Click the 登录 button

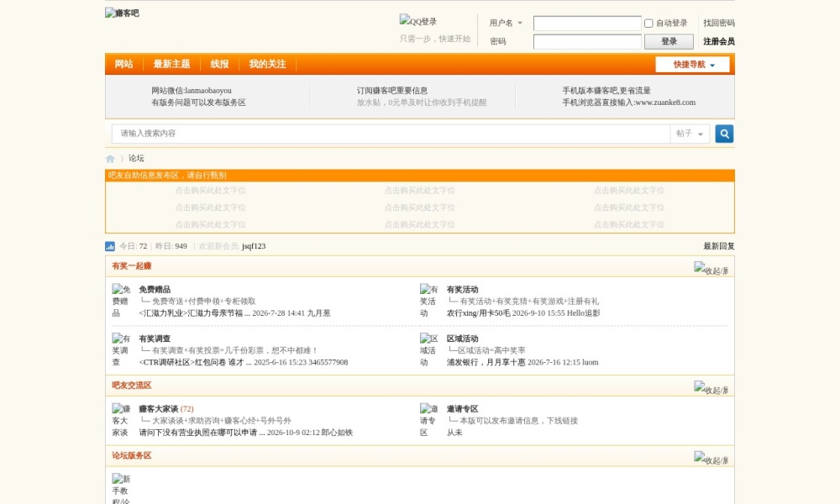click(x=669, y=41)
